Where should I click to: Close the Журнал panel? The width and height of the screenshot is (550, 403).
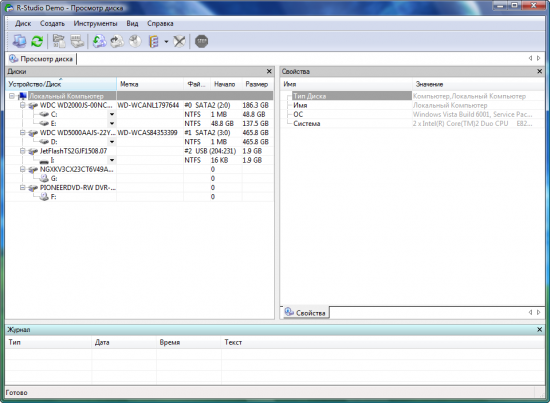pos(539,330)
